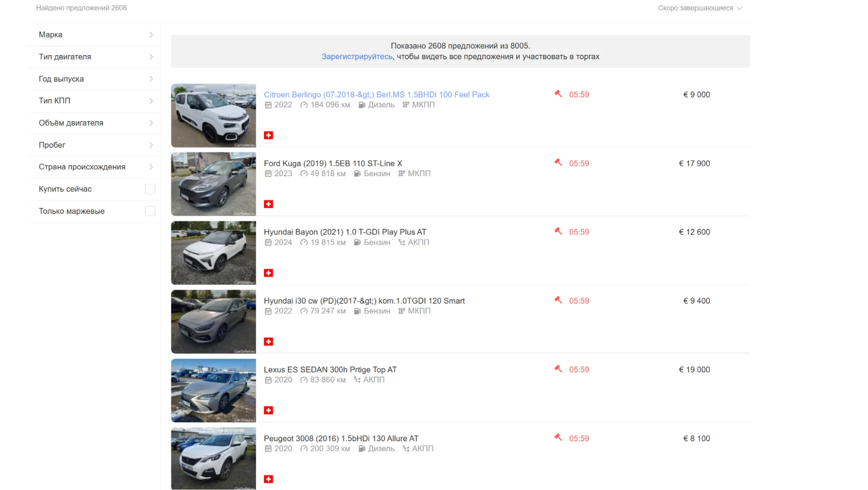This screenshot has width=868, height=490.
Task: Click the gearbox icon beside МКПП on Citroen Berlingo
Action: (406, 105)
